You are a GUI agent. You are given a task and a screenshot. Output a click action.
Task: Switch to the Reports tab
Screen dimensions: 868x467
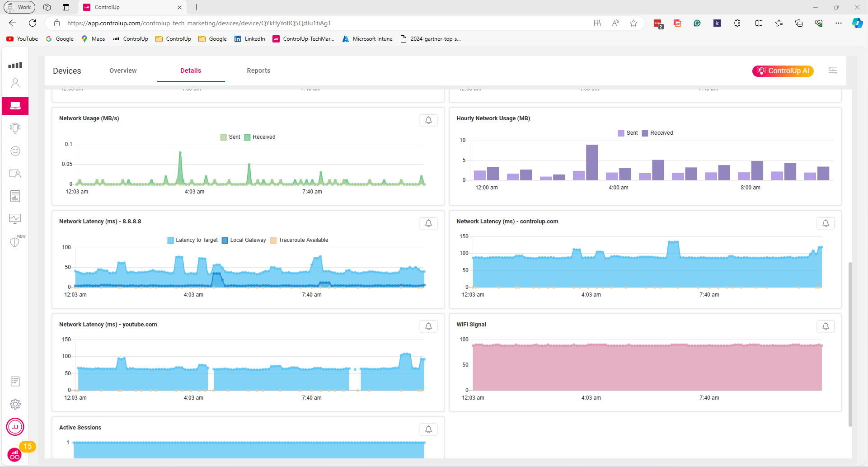pyautogui.click(x=258, y=71)
